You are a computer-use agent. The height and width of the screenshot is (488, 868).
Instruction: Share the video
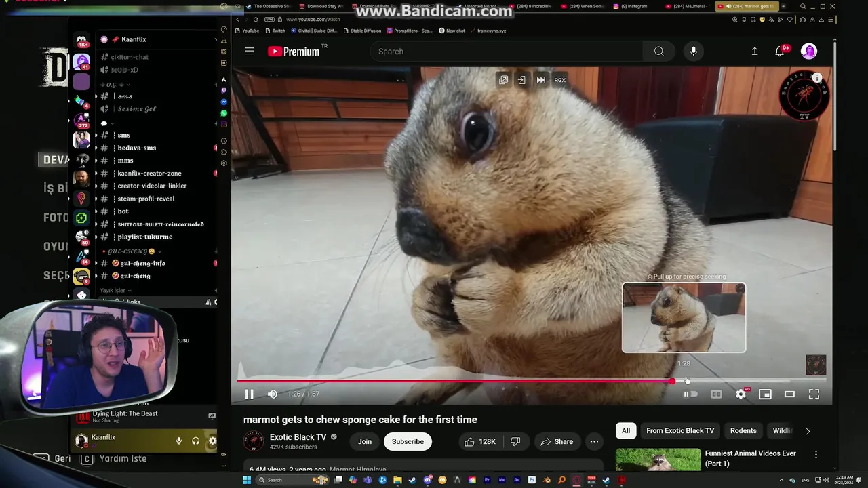[x=557, y=442]
